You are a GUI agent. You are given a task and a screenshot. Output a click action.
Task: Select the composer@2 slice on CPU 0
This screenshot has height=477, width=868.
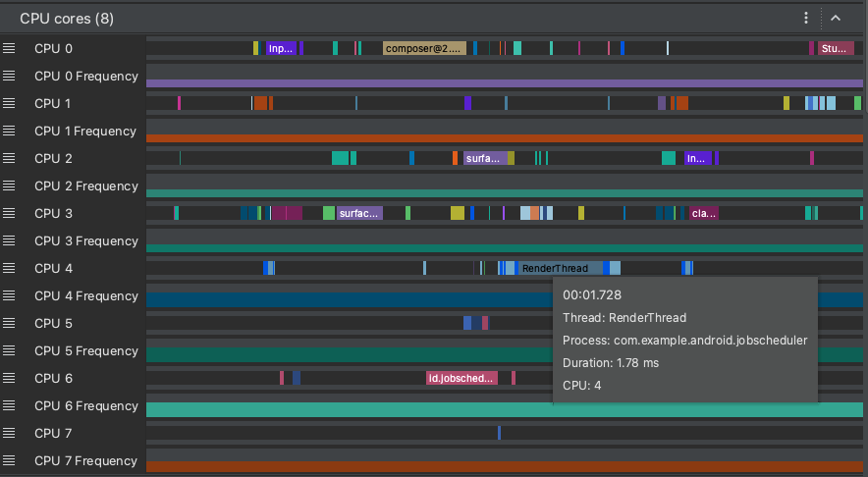pyautogui.click(x=423, y=48)
